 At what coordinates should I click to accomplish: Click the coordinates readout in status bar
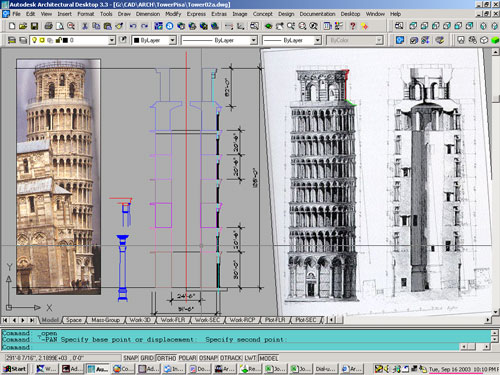pos(62,358)
